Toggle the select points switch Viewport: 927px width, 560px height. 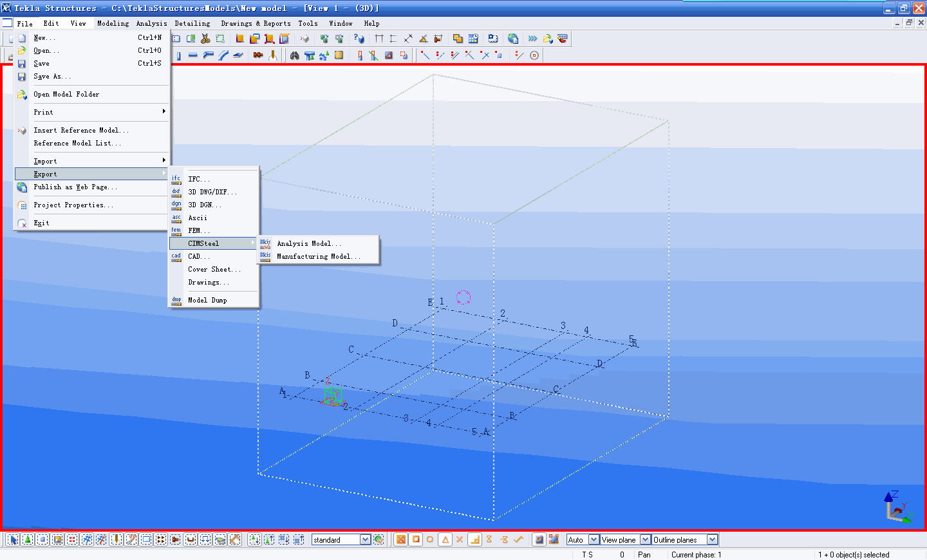tap(72, 539)
